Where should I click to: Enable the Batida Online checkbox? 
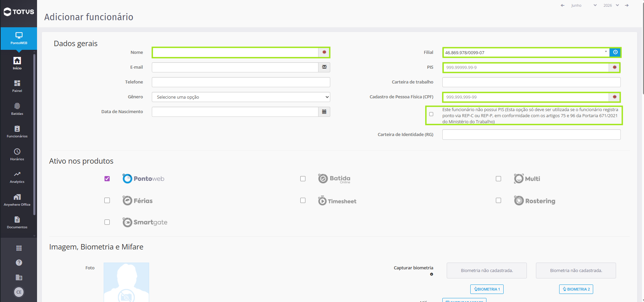coord(303,179)
